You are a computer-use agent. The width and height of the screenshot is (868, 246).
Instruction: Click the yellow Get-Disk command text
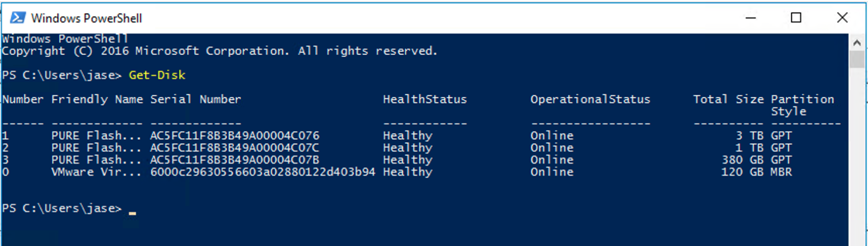coord(157,75)
